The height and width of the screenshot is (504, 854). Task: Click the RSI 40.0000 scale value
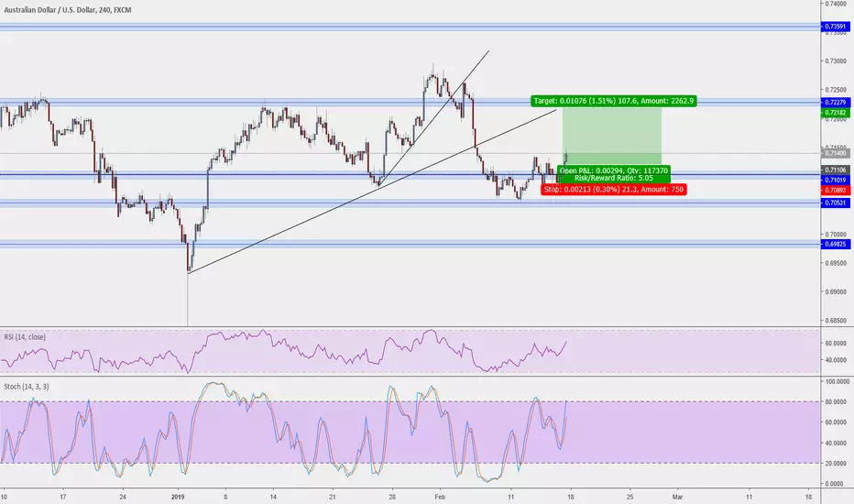point(836,360)
